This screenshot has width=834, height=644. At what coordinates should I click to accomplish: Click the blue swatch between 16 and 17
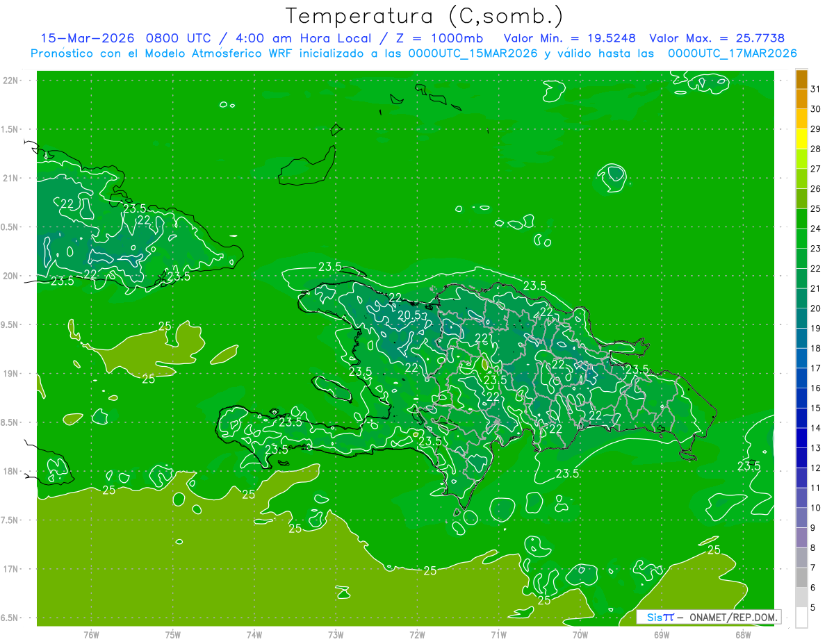click(x=801, y=378)
